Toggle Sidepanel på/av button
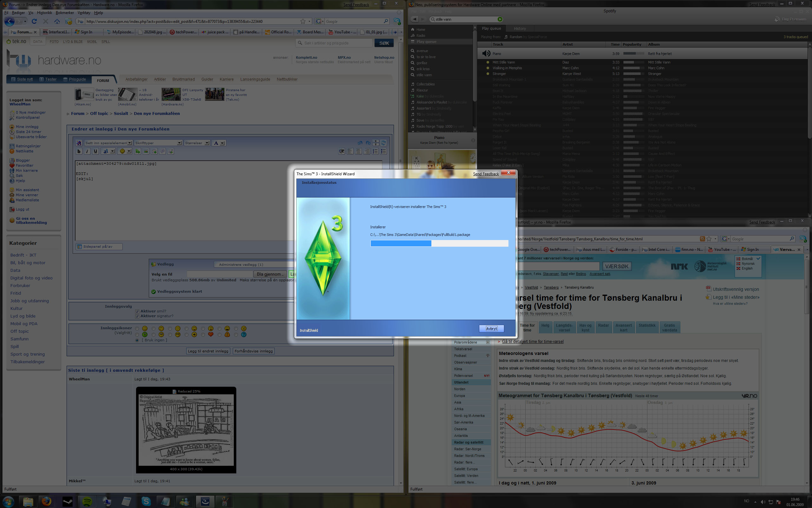 coord(99,247)
